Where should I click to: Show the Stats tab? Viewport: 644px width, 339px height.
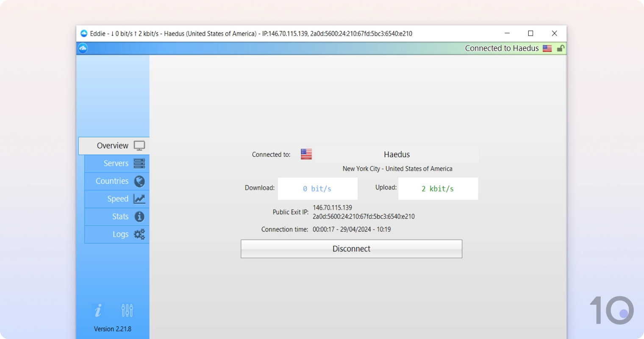click(x=120, y=217)
